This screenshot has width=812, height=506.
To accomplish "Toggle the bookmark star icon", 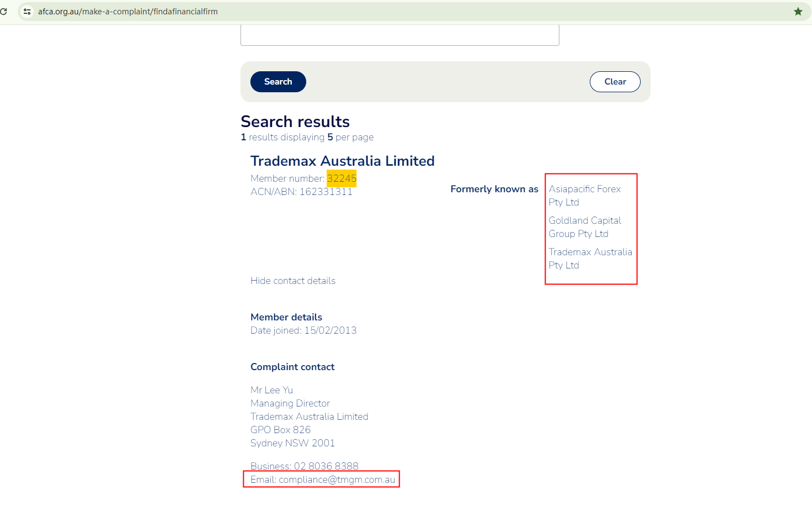I will 798,11.
